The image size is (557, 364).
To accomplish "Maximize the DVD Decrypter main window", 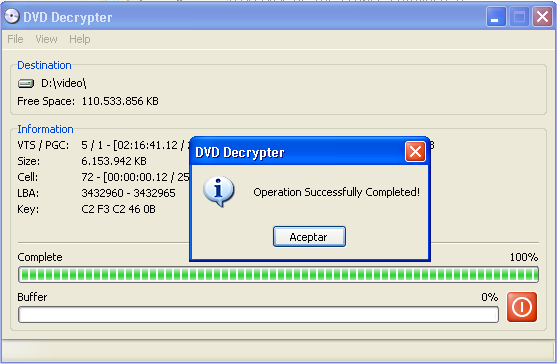I will coord(519,17).
